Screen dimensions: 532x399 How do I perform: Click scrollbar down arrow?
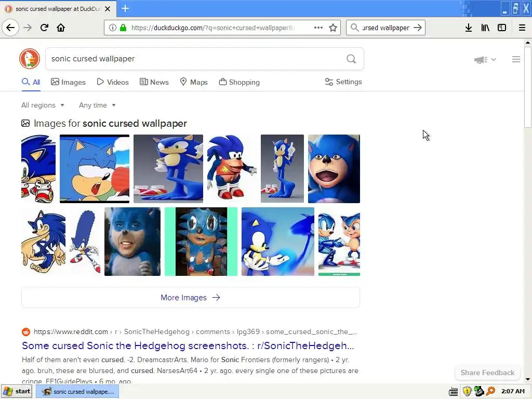pyautogui.click(x=528, y=379)
